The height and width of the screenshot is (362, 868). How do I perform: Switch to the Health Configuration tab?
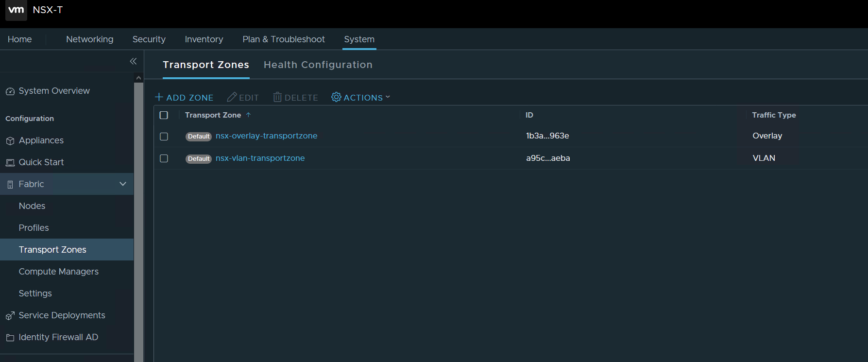318,65
